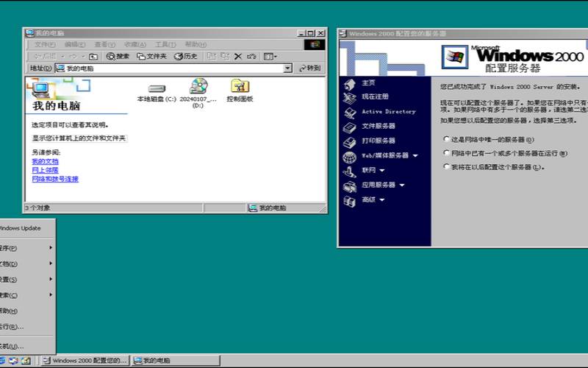The image size is (588, 368).
Task: Click the My Computer title bar icon
Action: (x=29, y=33)
